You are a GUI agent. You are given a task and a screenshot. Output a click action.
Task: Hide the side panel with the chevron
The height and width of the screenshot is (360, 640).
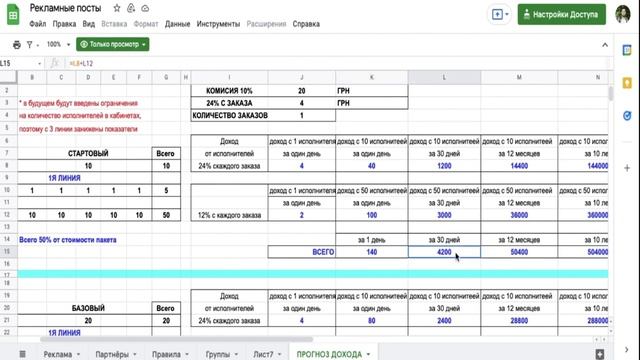point(627,350)
